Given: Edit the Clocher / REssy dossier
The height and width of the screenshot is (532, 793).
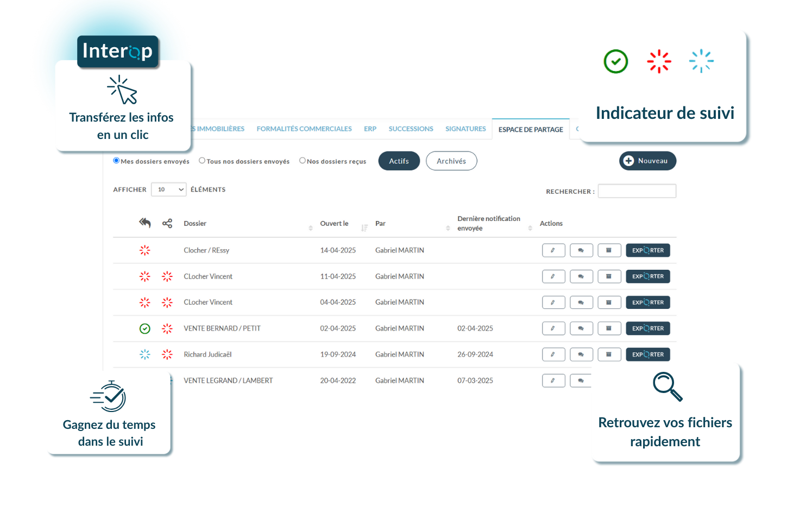Looking at the screenshot, I should tap(553, 250).
